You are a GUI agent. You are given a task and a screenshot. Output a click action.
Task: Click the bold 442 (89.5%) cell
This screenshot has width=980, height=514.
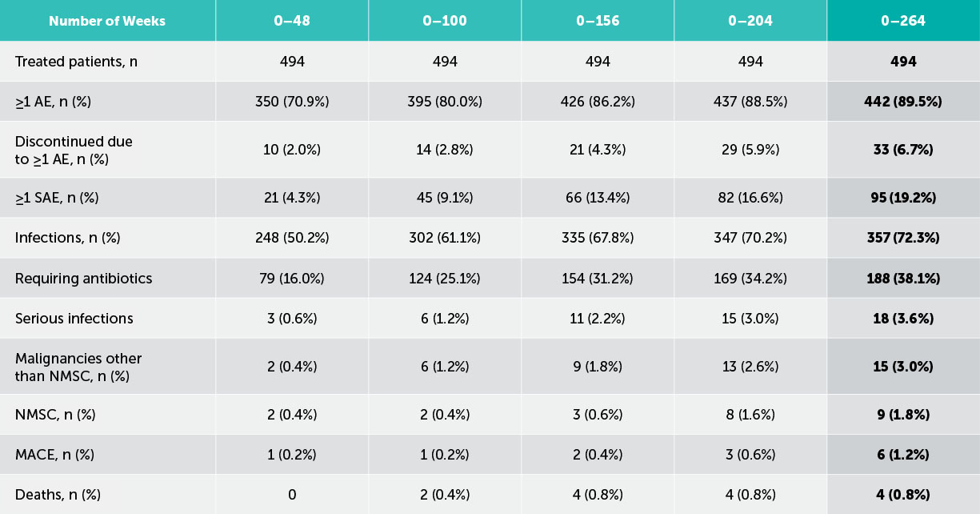902,102
